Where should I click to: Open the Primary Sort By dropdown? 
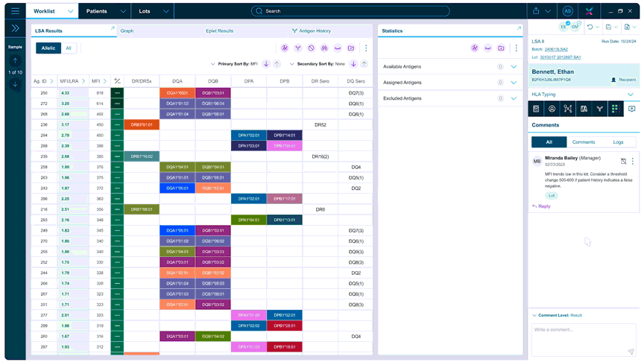click(212, 64)
